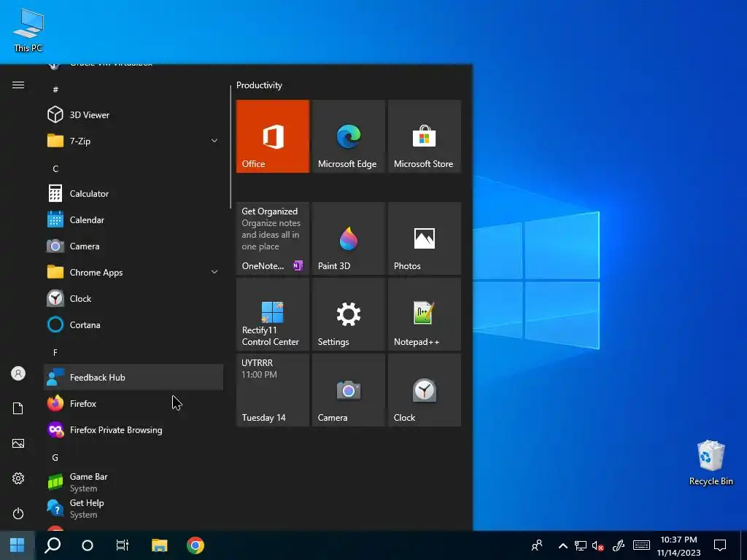Select the C letter header
This screenshot has height=560, width=747.
point(55,168)
